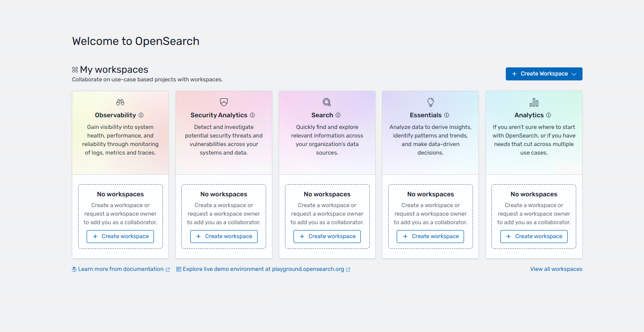Viewport: 644px width, 332px height.
Task: Click the 'Gain visibility into system health' description
Action: (x=120, y=140)
